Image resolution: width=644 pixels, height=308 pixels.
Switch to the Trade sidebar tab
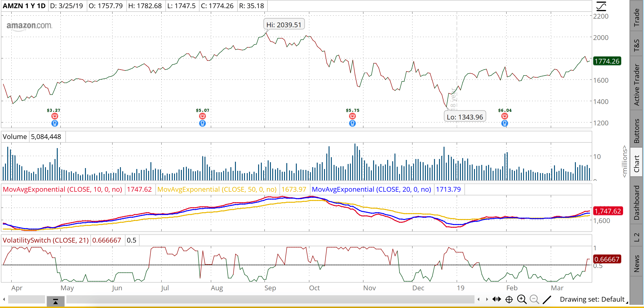(x=636, y=17)
